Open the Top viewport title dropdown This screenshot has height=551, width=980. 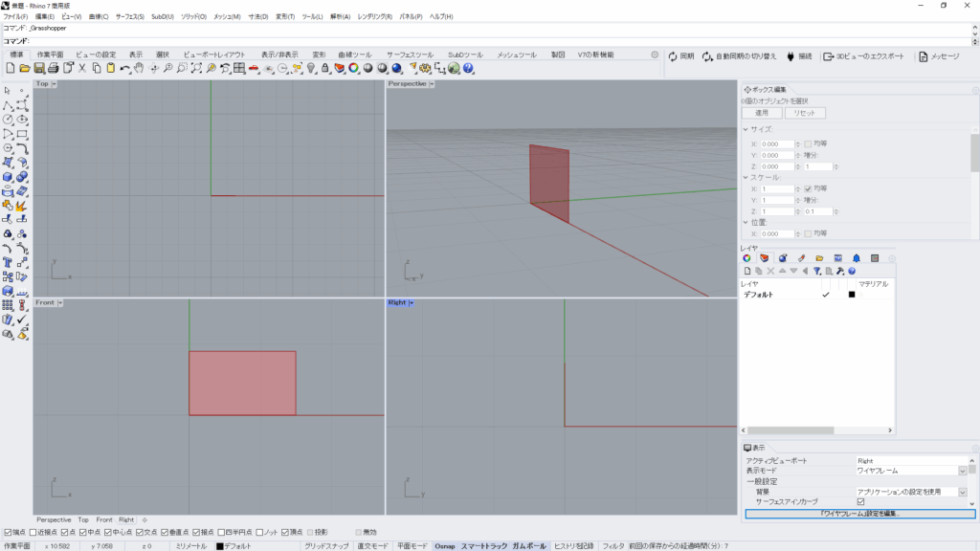[x=55, y=84]
